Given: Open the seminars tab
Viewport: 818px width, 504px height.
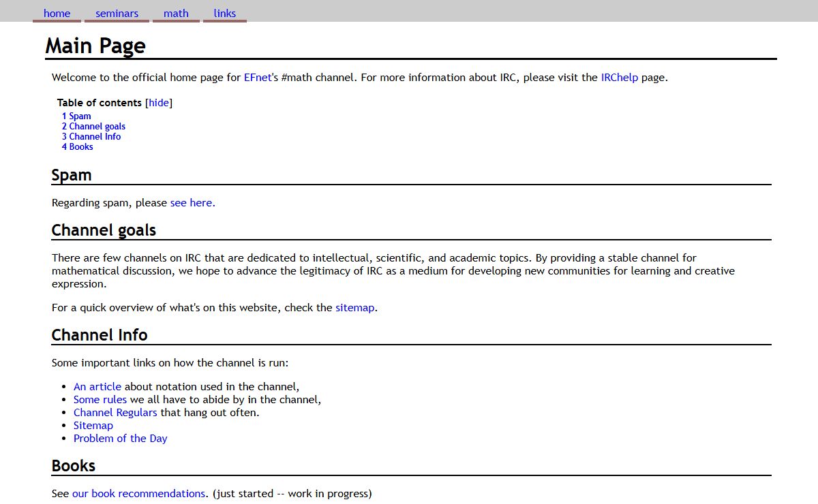Looking at the screenshot, I should coord(117,14).
